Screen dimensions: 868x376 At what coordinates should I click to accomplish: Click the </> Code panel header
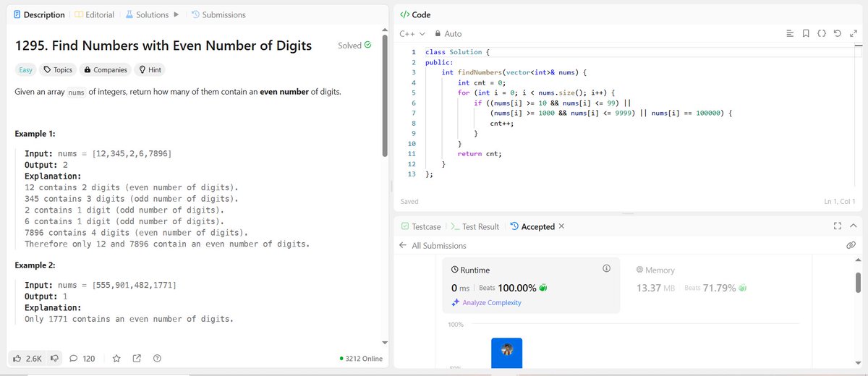[415, 14]
